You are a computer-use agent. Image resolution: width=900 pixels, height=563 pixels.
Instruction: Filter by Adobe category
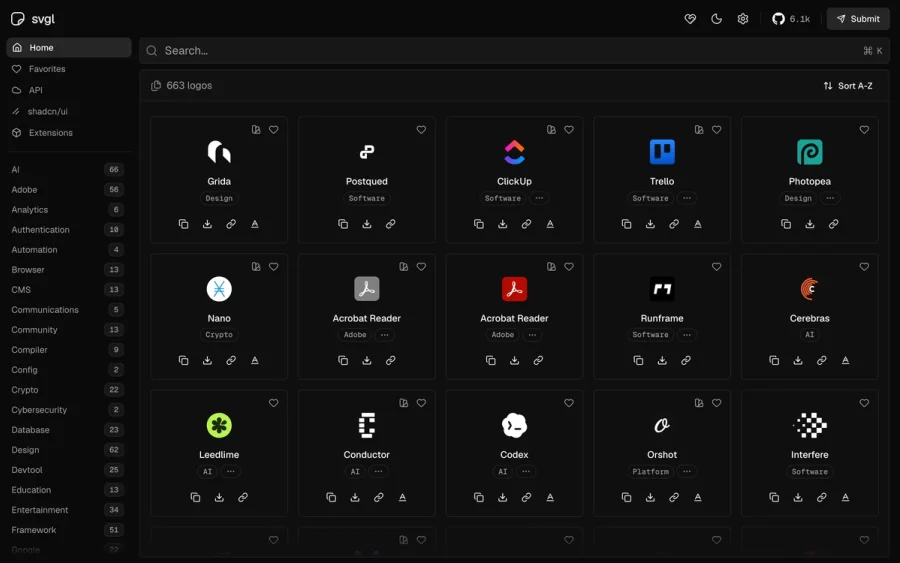tap(68, 189)
